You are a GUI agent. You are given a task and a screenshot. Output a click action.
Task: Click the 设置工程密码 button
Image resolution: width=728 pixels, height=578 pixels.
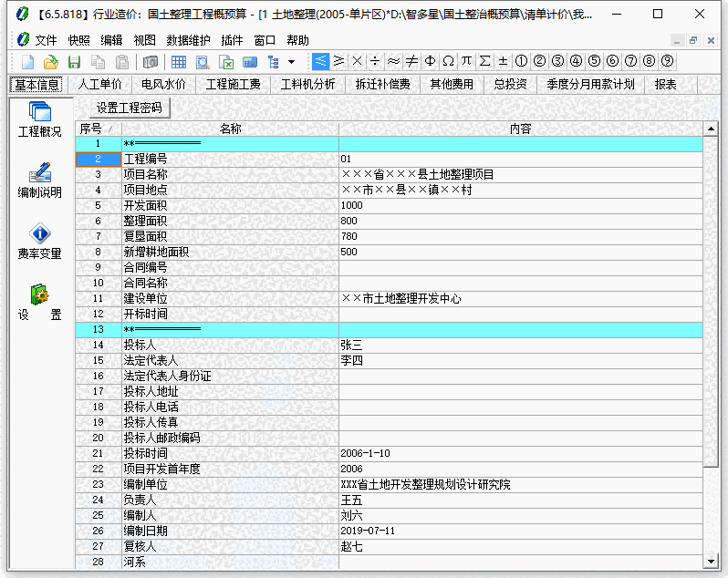point(129,108)
